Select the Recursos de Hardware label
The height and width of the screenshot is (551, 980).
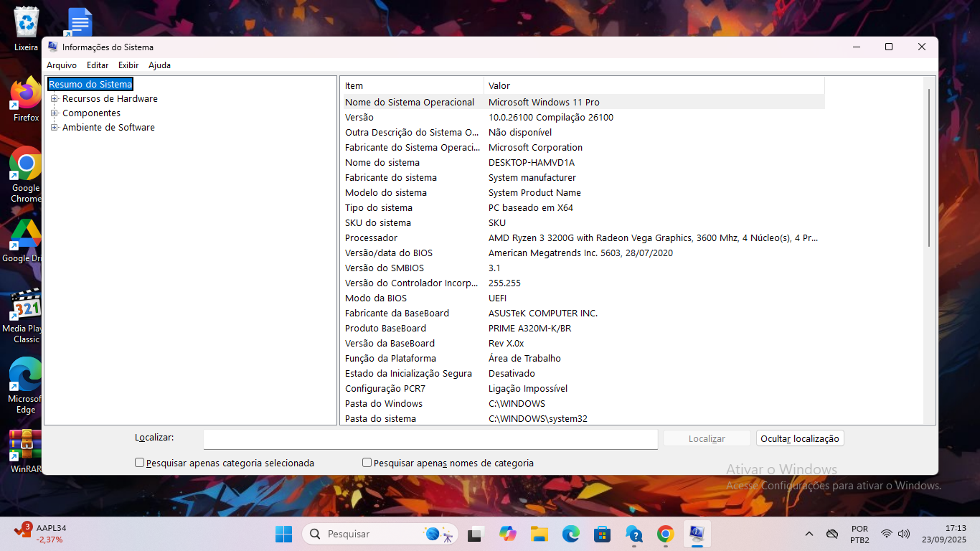coord(110,99)
